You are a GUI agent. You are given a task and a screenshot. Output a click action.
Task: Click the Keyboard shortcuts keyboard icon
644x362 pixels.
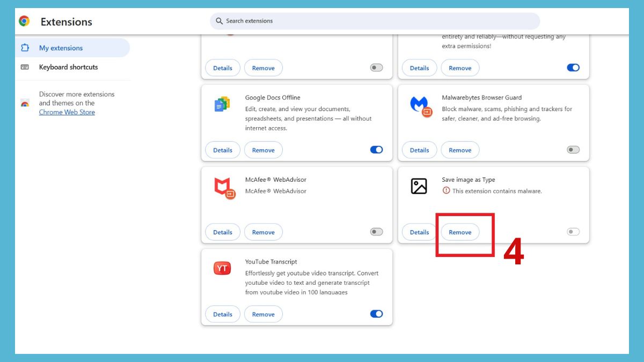click(25, 67)
